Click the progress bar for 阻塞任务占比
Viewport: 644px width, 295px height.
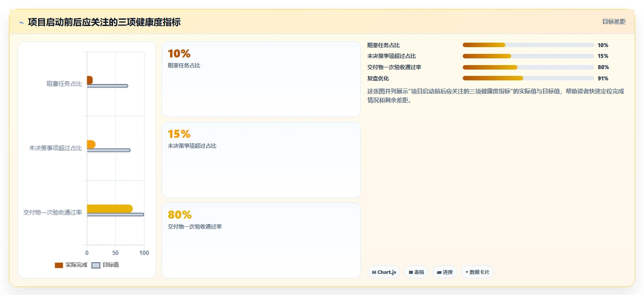click(528, 45)
